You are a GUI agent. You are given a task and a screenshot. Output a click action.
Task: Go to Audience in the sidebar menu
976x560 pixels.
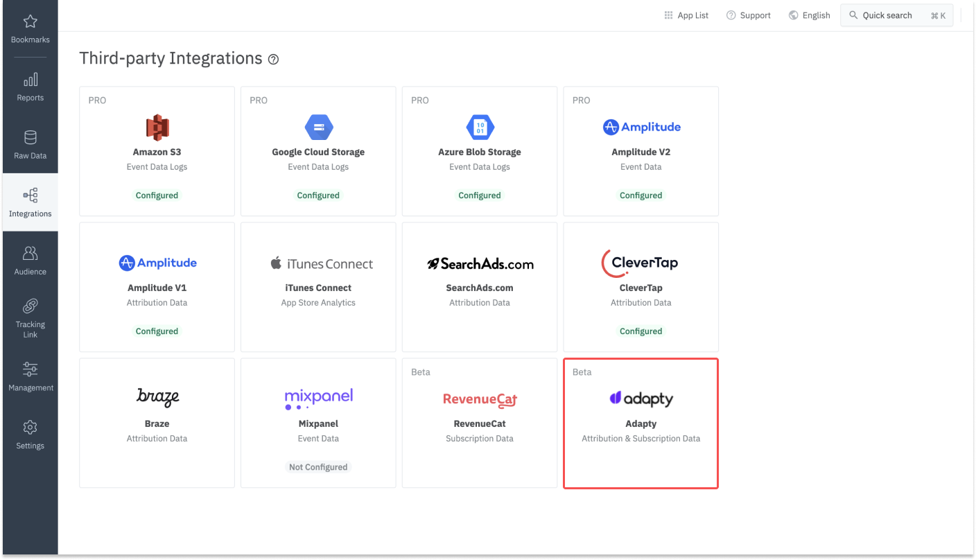[31, 261]
